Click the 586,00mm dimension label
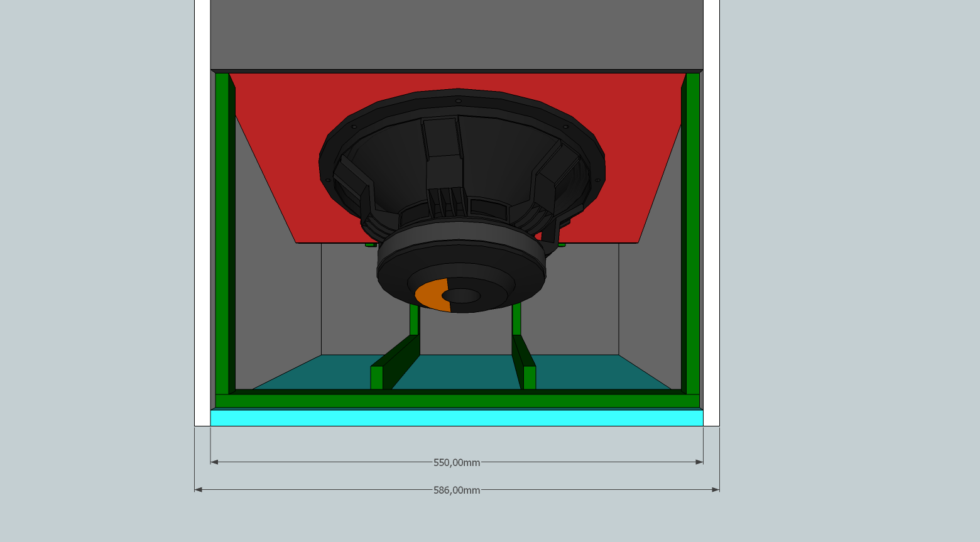 [x=457, y=490]
